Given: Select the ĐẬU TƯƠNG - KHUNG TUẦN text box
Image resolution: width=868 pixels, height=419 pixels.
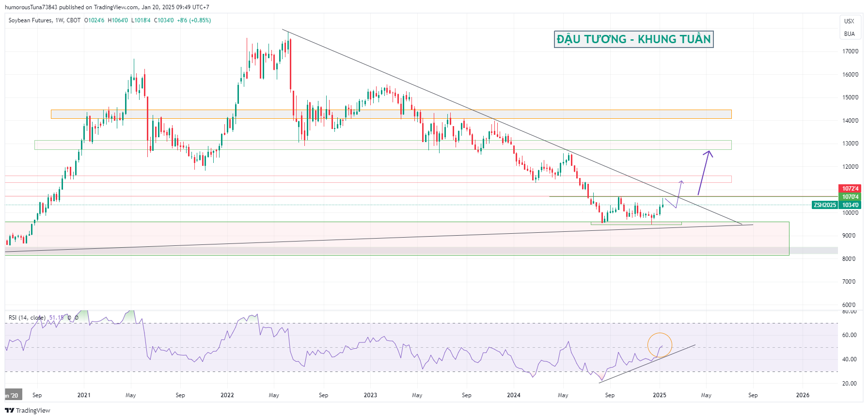Looking at the screenshot, I should 633,39.
